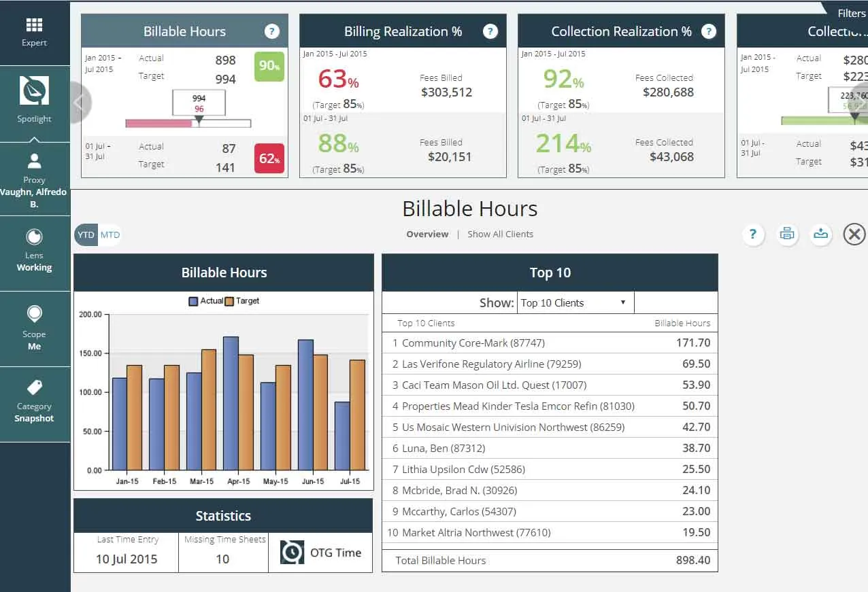Image resolution: width=868 pixels, height=592 pixels.
Task: Open the Expert grid menu icon
Action: [34, 26]
